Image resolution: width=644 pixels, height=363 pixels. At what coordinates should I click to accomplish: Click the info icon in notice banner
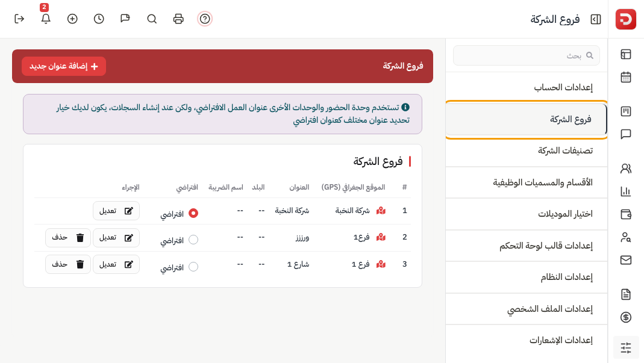405,107
